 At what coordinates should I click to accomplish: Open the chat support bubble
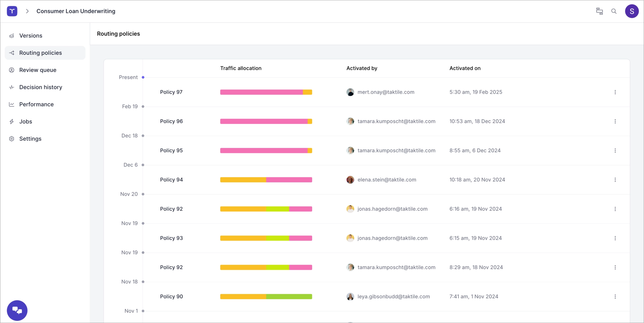tap(17, 310)
